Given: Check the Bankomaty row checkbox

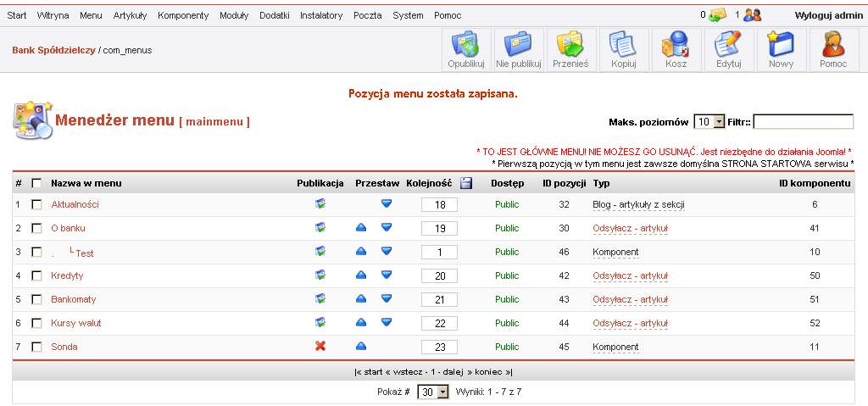Looking at the screenshot, I should click(x=36, y=300).
